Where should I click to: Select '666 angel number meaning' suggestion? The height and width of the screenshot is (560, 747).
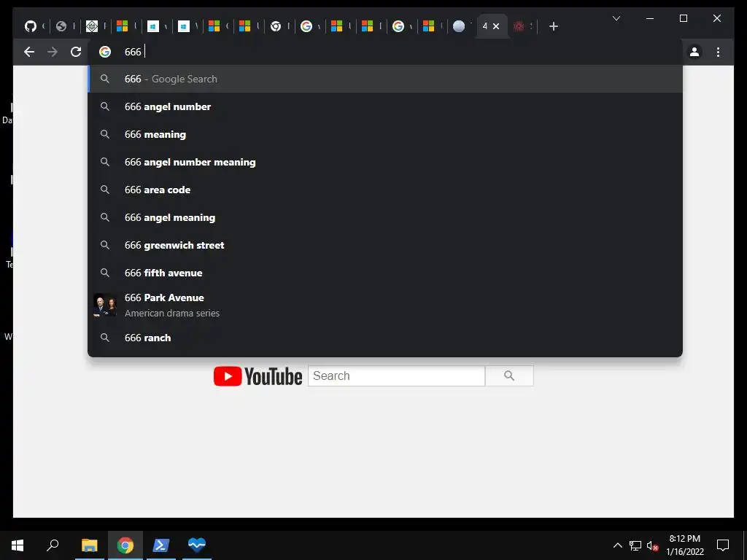[385, 162]
